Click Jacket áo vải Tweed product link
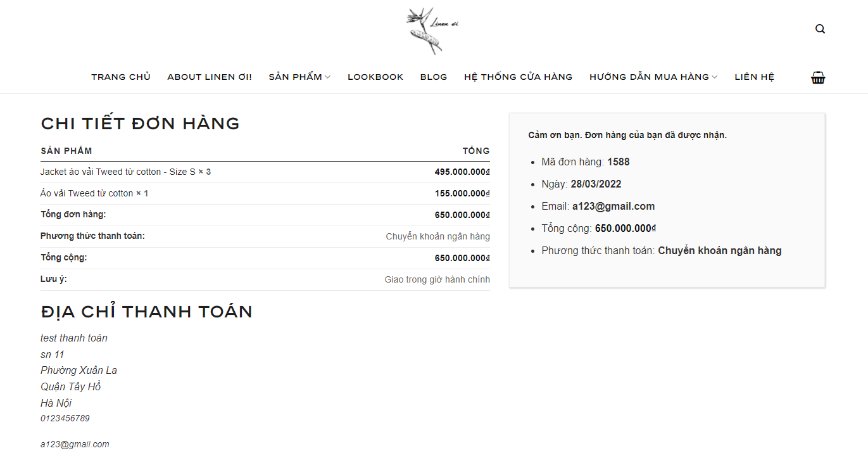This screenshot has height=472, width=868. point(118,172)
